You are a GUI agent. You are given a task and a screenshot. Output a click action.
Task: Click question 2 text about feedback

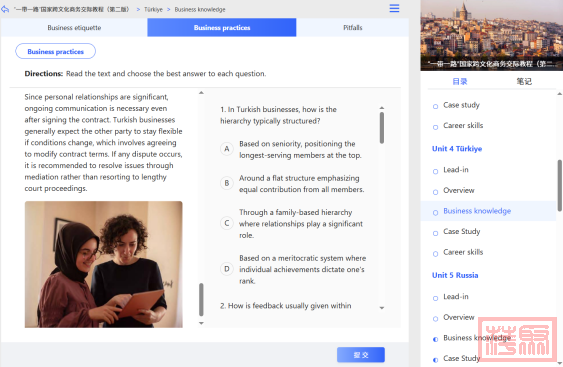[x=285, y=306]
